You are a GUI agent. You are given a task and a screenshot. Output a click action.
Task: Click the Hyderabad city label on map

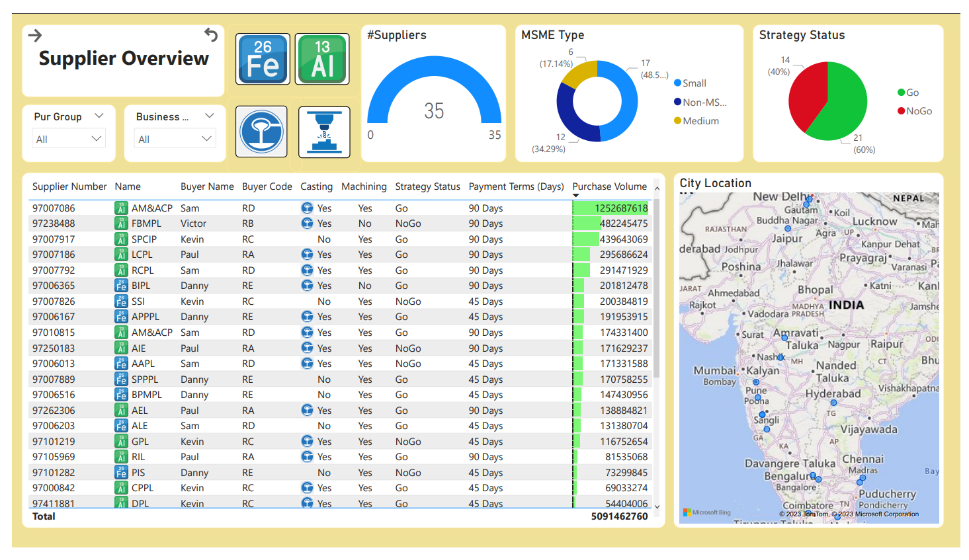[x=833, y=393]
